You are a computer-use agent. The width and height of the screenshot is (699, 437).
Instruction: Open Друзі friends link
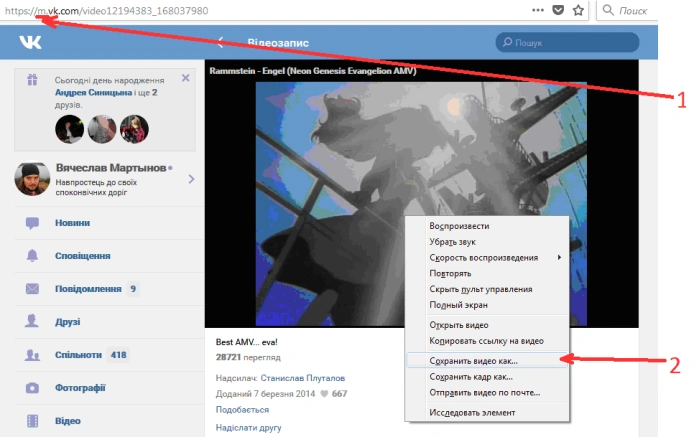tap(68, 322)
